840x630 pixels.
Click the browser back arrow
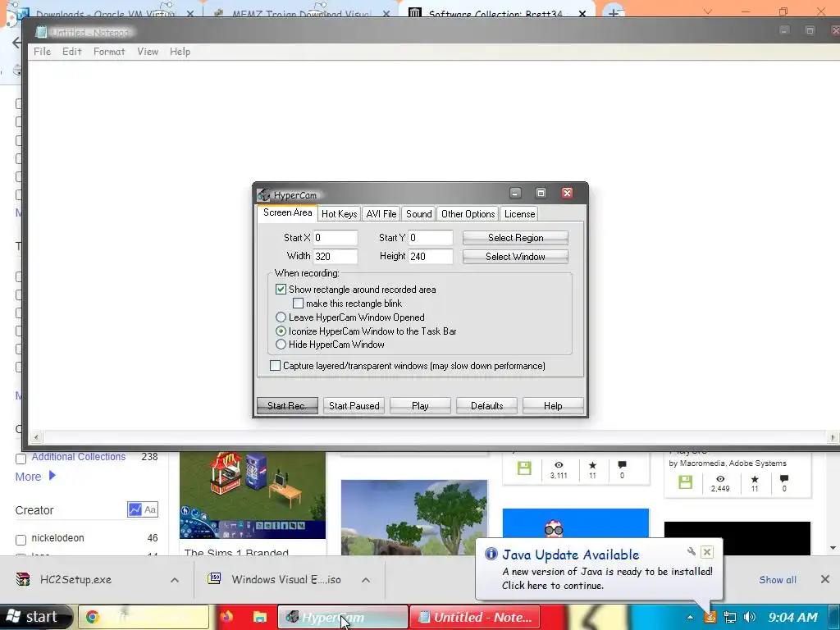coord(16,43)
